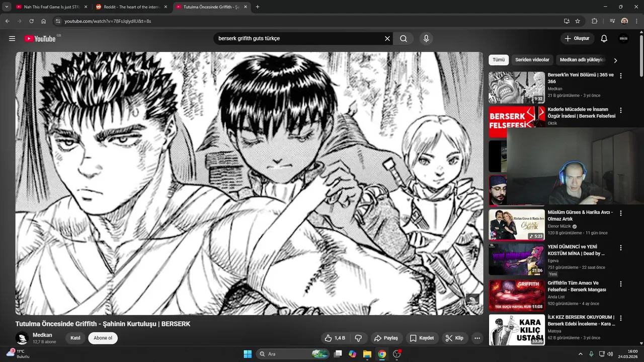Open the media controls icon in Chrome

tap(612, 21)
